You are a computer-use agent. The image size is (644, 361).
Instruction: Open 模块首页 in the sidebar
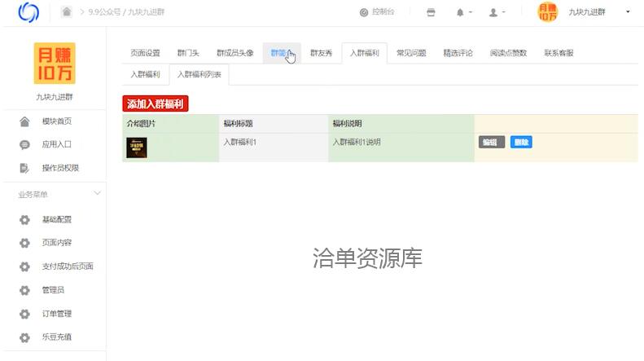(57, 121)
